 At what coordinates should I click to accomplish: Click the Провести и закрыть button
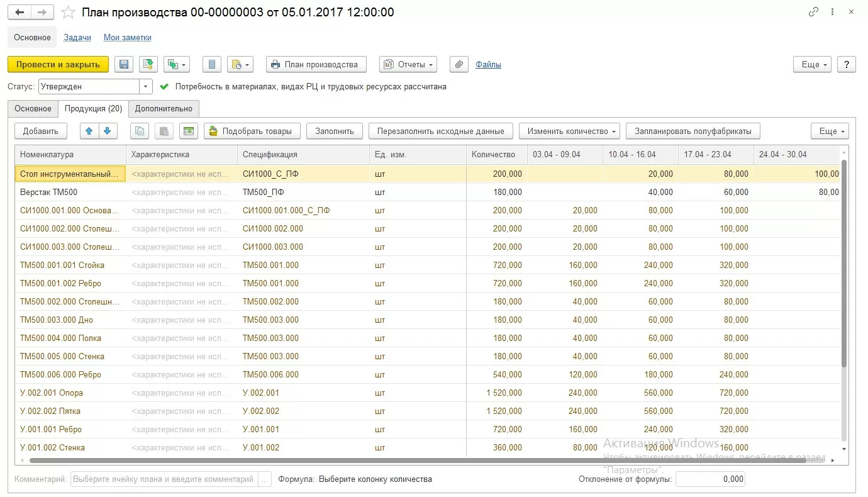coord(58,64)
